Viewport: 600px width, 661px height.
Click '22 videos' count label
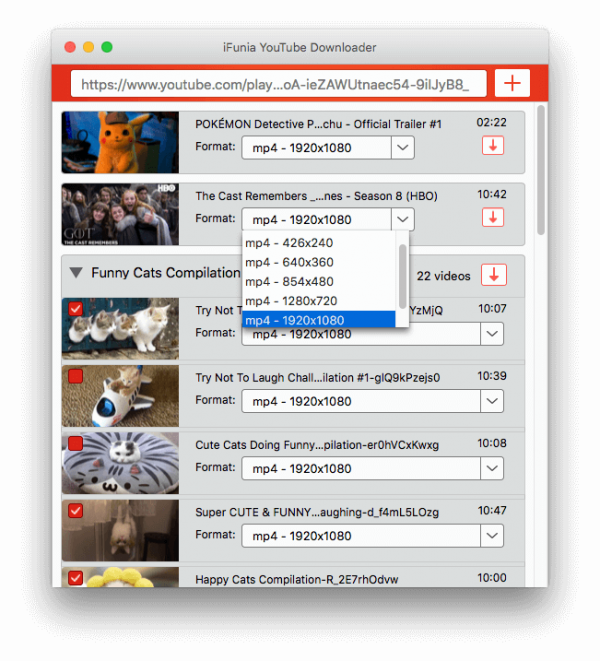click(x=443, y=276)
